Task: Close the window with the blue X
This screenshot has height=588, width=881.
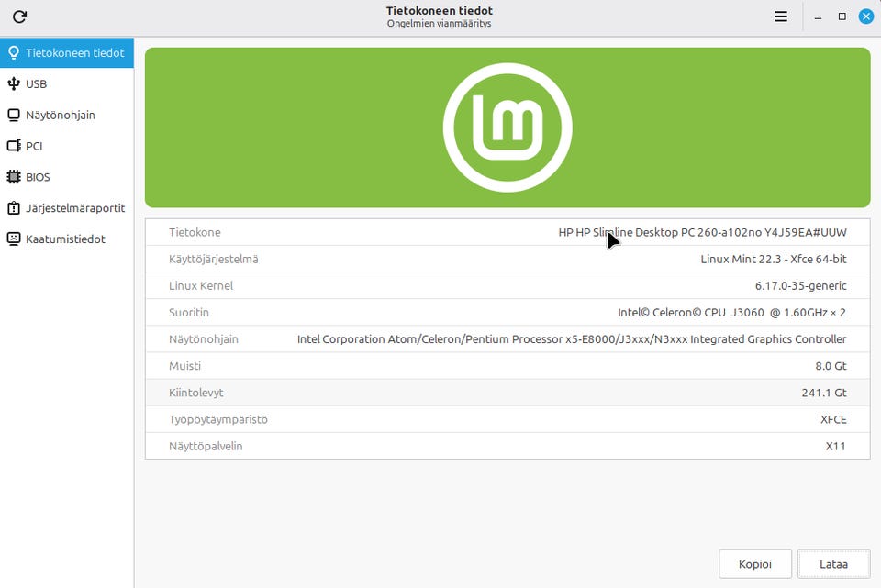Action: click(x=865, y=17)
